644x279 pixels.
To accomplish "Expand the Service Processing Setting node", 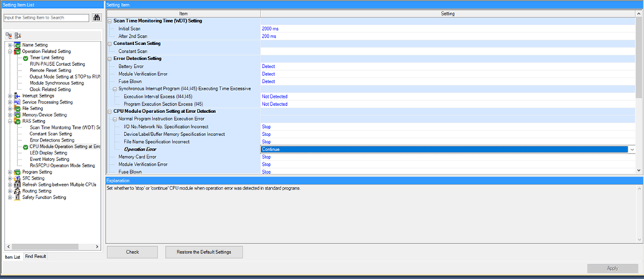I will 10,102.
